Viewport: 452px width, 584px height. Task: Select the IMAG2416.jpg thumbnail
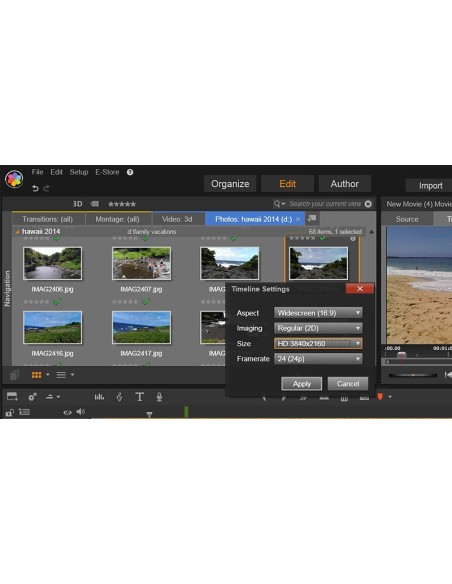(52, 327)
